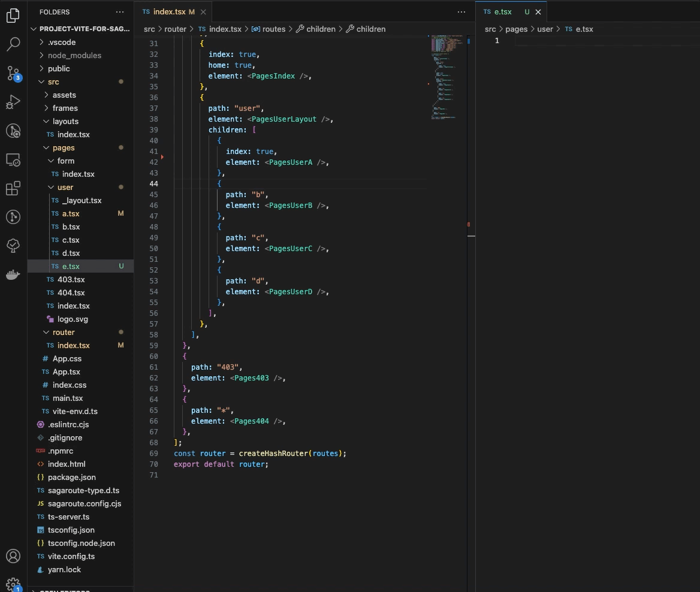
Task: Open a.tsx file in explorer
Action: coord(80,213)
